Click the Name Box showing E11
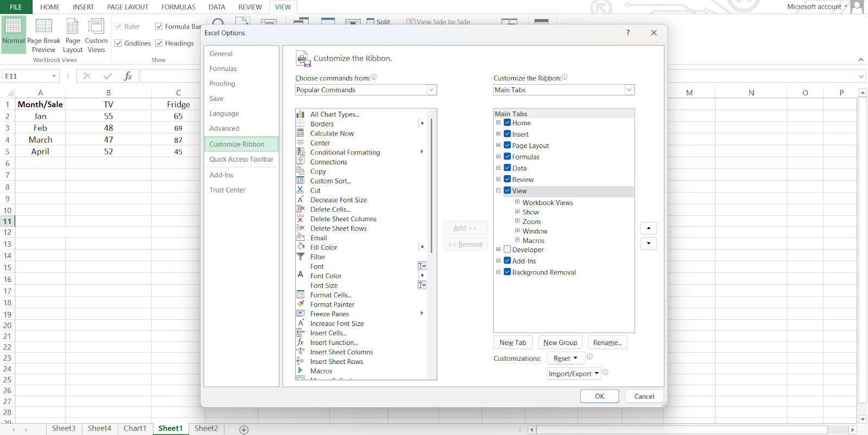 coord(30,76)
